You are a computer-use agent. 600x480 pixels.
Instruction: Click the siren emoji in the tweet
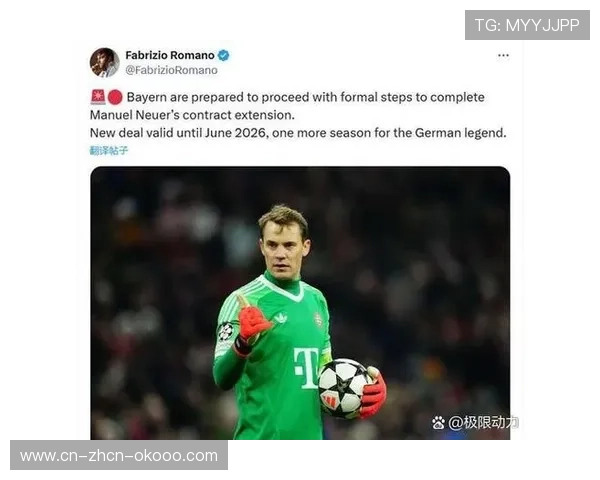[x=98, y=97]
